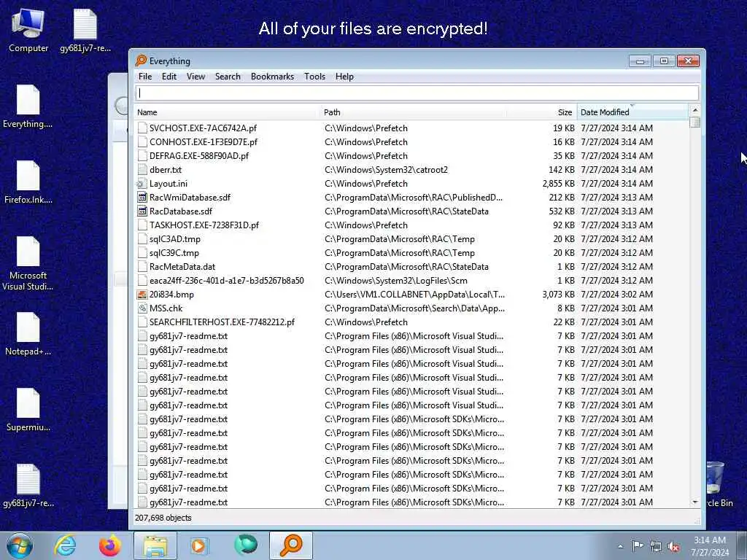Click the network tray icon
The height and width of the screenshot is (560, 747).
656,546
